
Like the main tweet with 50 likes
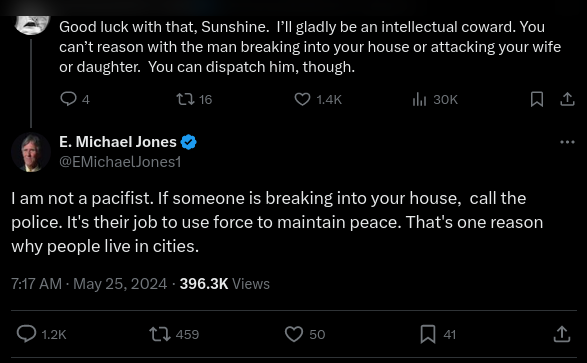point(305,334)
